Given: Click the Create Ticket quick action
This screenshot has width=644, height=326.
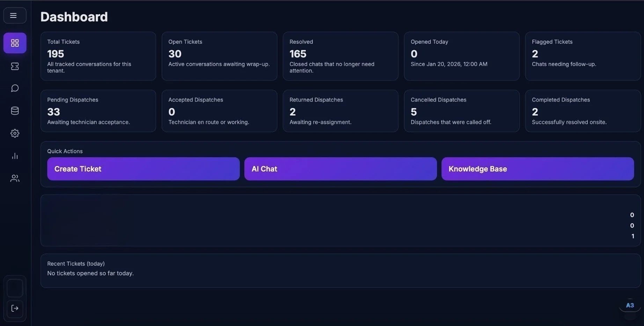Looking at the screenshot, I should click(143, 169).
